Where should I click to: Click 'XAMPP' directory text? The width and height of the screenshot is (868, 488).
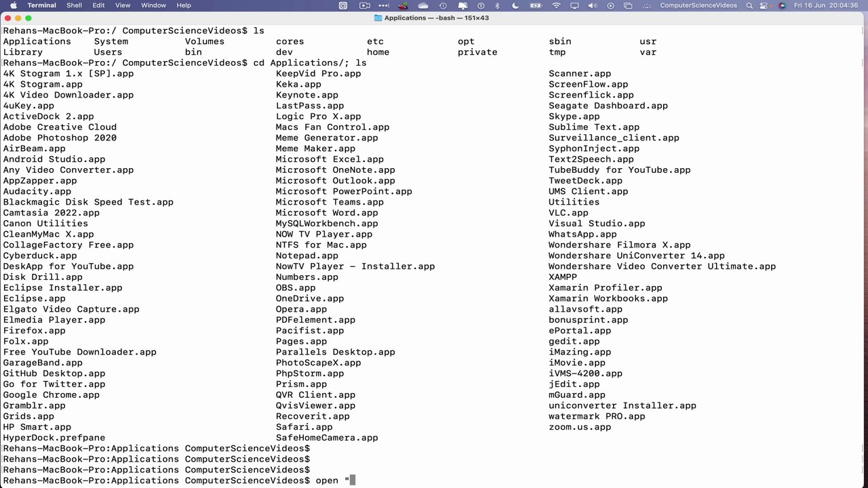tap(563, 277)
